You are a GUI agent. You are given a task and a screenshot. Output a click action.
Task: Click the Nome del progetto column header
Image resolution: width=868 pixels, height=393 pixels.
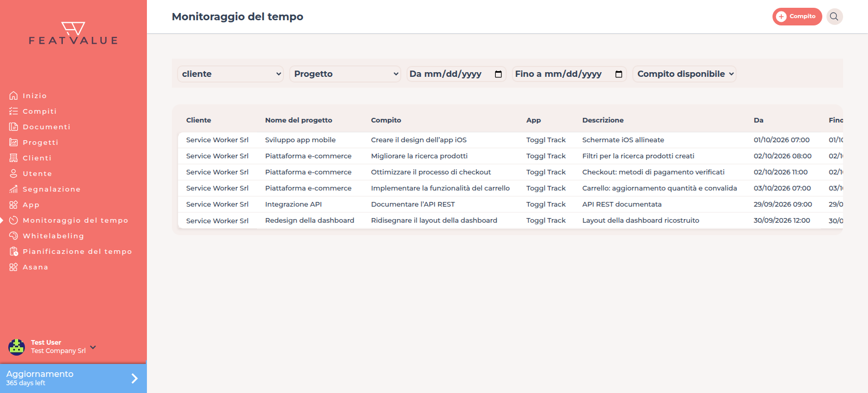(299, 120)
